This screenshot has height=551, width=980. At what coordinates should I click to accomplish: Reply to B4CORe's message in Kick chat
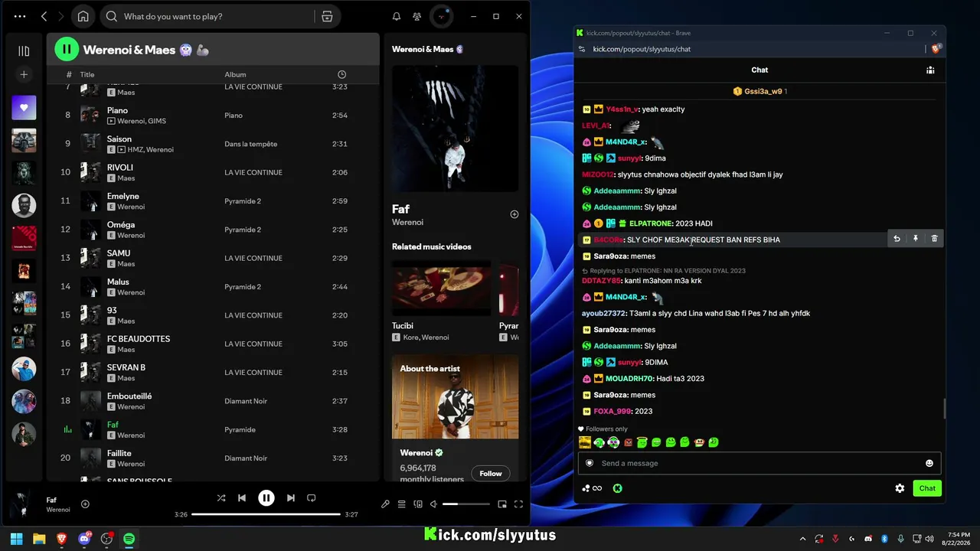897,239
